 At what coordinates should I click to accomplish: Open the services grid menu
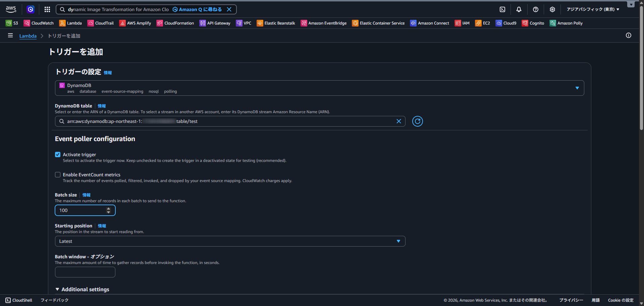(x=47, y=9)
